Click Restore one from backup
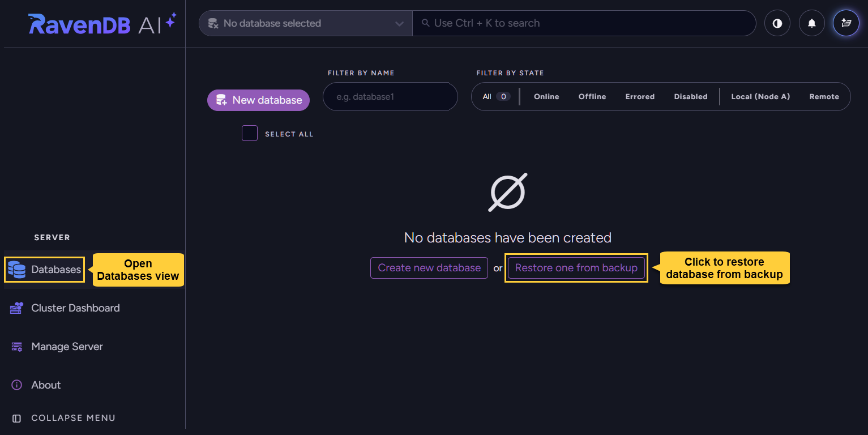Screen dimensions: 868x435 [576, 267]
